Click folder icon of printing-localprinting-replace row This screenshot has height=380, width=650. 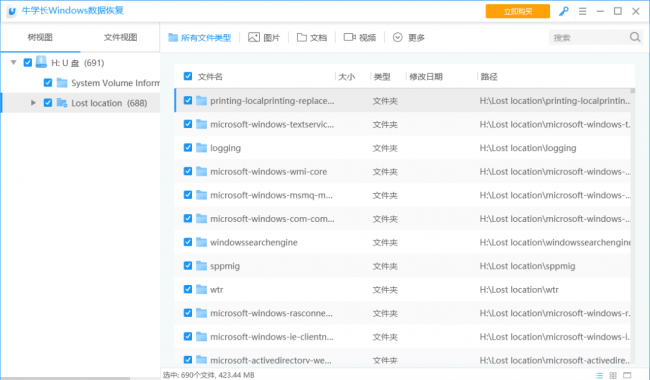201,100
